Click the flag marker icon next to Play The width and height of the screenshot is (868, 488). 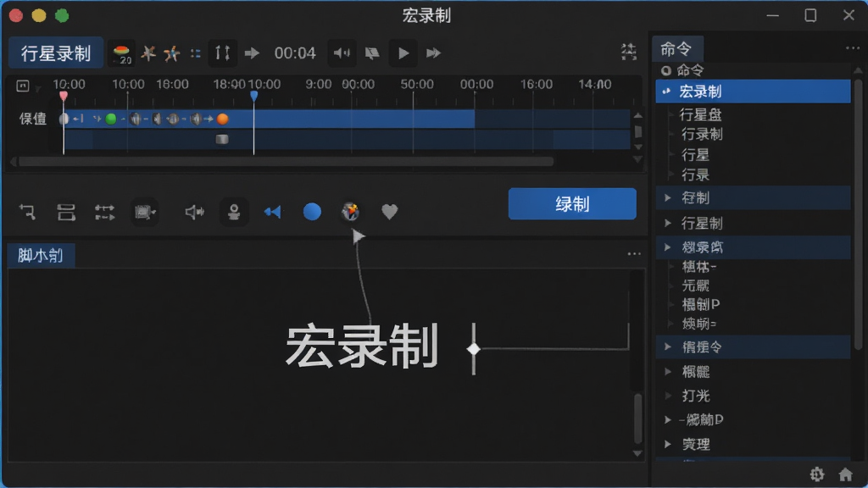(372, 53)
